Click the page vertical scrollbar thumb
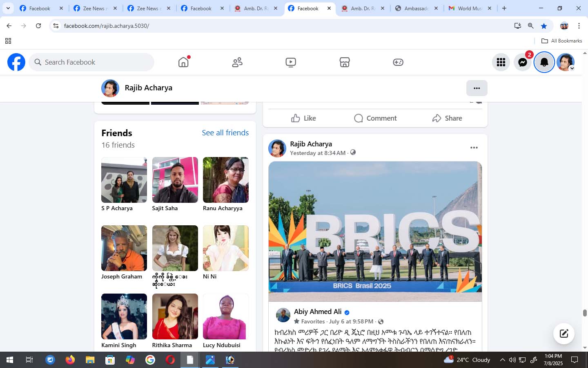This screenshot has height=368, width=588. [585, 313]
